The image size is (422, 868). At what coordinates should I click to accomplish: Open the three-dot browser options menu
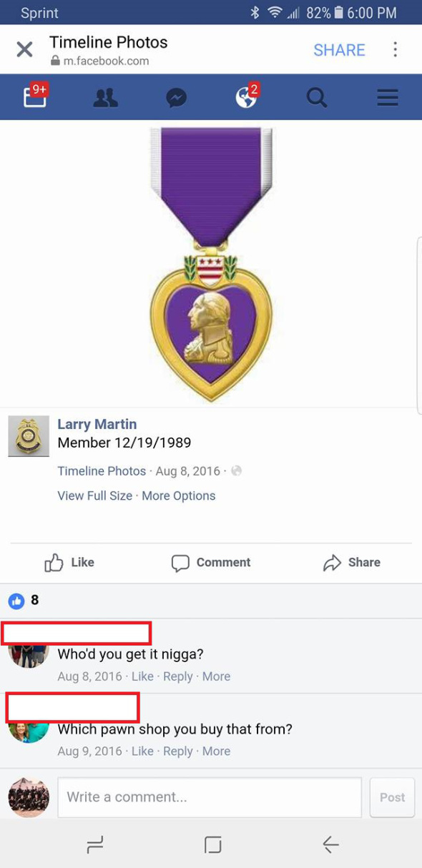tap(395, 49)
